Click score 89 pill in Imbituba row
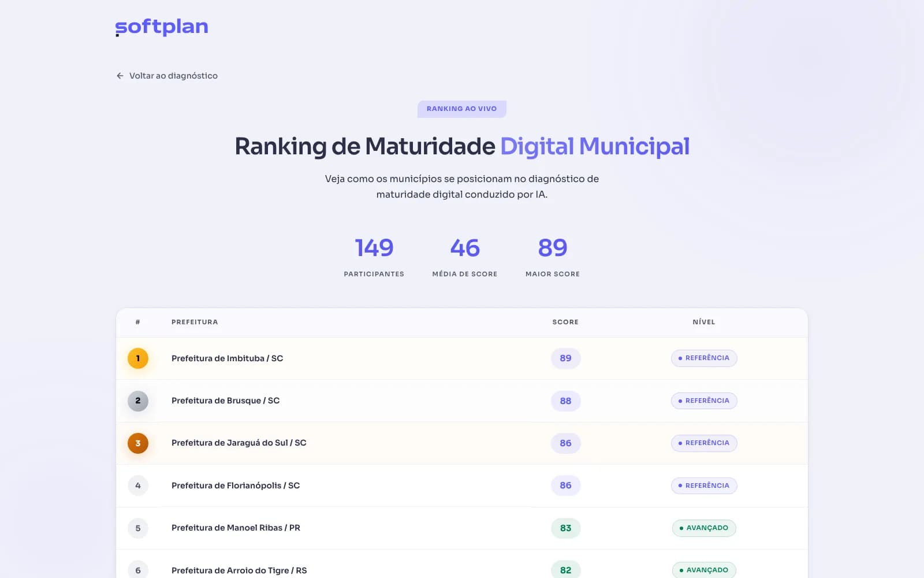The width and height of the screenshot is (924, 578). [565, 358]
